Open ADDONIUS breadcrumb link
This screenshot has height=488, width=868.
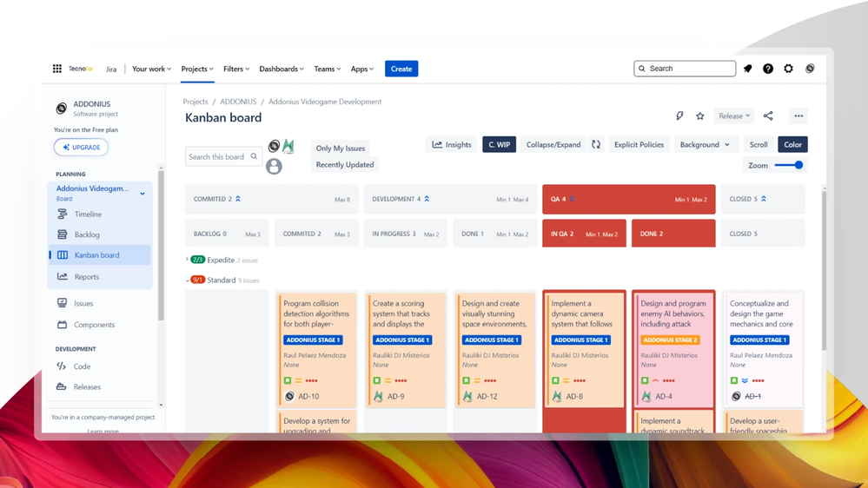pyautogui.click(x=238, y=102)
